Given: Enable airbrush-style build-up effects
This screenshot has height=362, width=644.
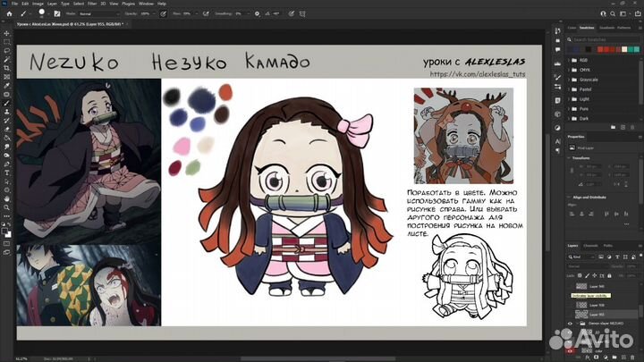Looking at the screenshot, I should [206, 13].
